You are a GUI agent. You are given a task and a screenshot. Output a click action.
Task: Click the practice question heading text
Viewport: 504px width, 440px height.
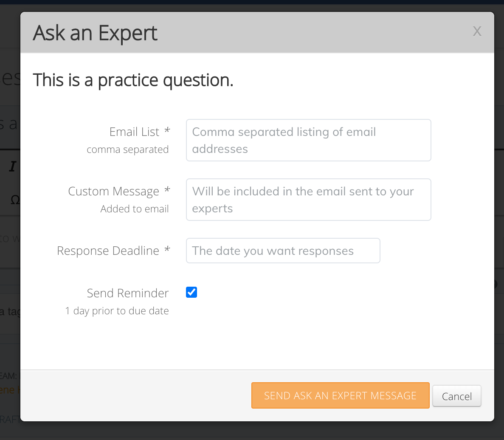tap(133, 80)
